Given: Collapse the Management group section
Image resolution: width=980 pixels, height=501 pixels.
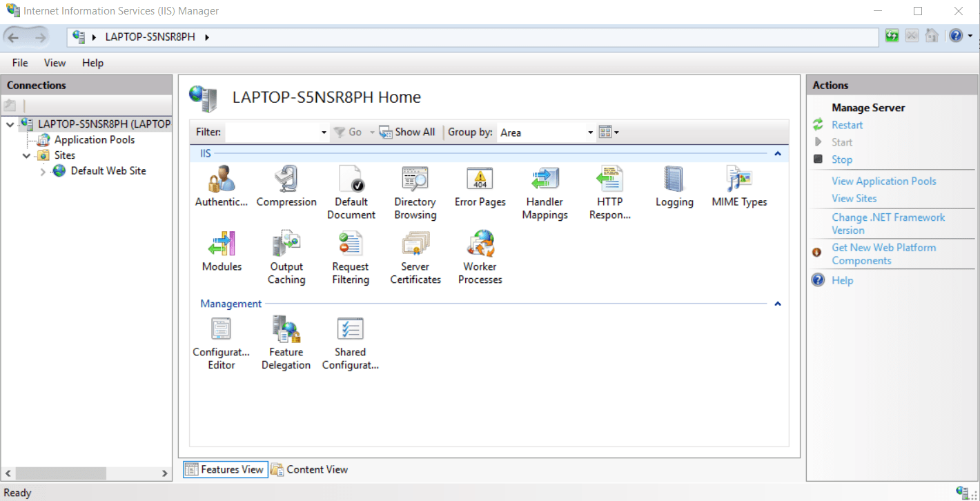Looking at the screenshot, I should [x=778, y=304].
